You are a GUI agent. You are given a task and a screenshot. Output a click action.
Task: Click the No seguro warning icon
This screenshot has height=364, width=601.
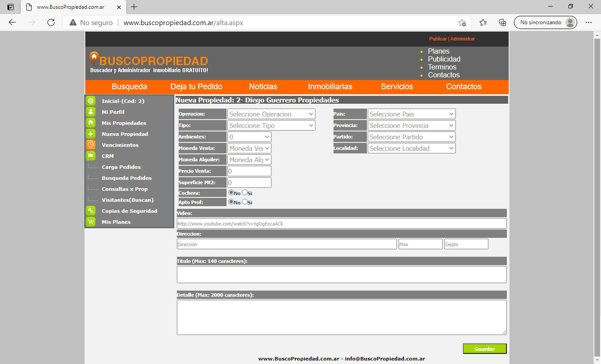click(x=73, y=22)
